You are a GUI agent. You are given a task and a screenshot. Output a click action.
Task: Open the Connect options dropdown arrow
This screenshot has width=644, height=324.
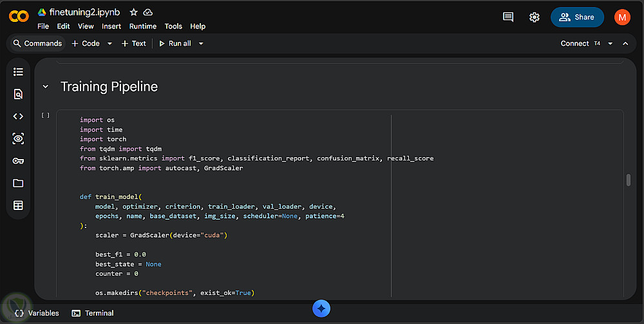coord(611,44)
